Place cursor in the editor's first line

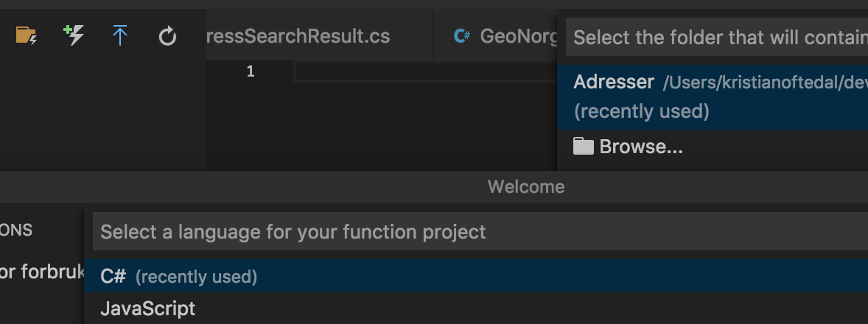420,71
